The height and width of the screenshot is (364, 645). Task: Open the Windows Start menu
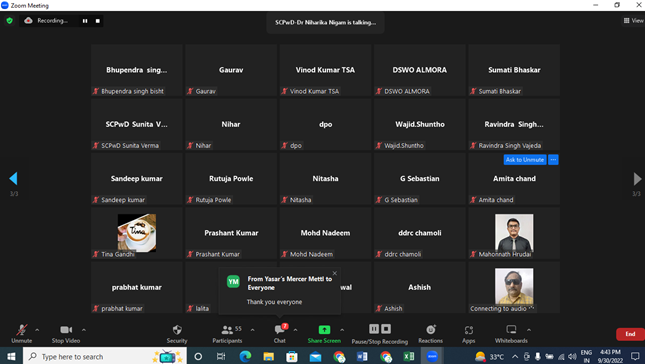(x=11, y=356)
